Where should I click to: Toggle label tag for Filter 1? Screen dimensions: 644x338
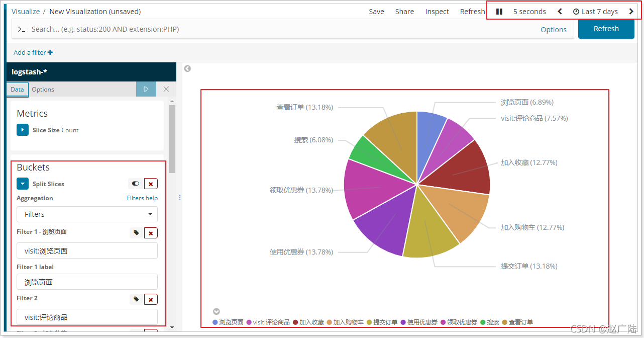[x=136, y=232]
